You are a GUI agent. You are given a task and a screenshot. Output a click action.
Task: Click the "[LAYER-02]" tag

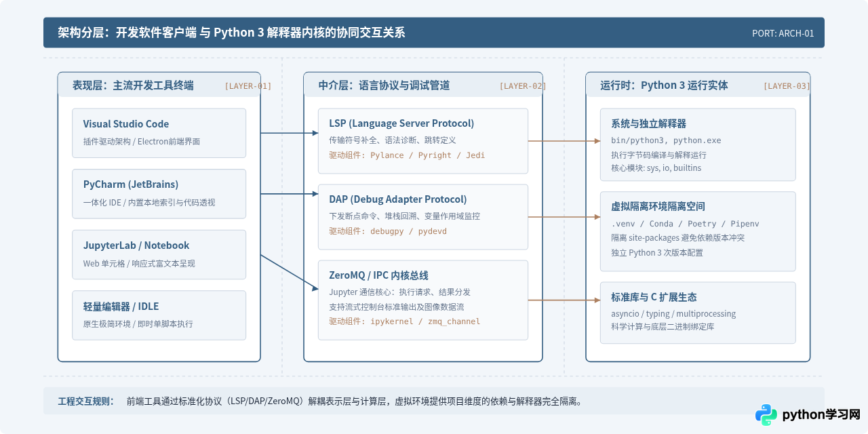(522, 86)
